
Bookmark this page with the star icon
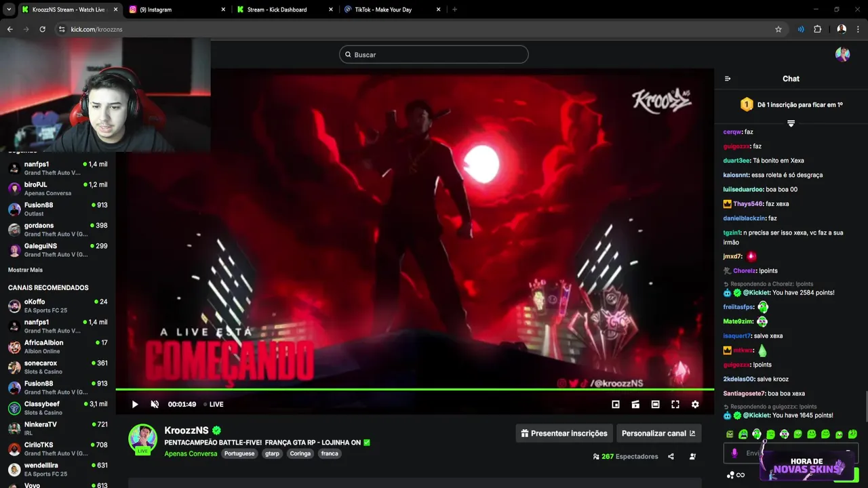point(778,29)
